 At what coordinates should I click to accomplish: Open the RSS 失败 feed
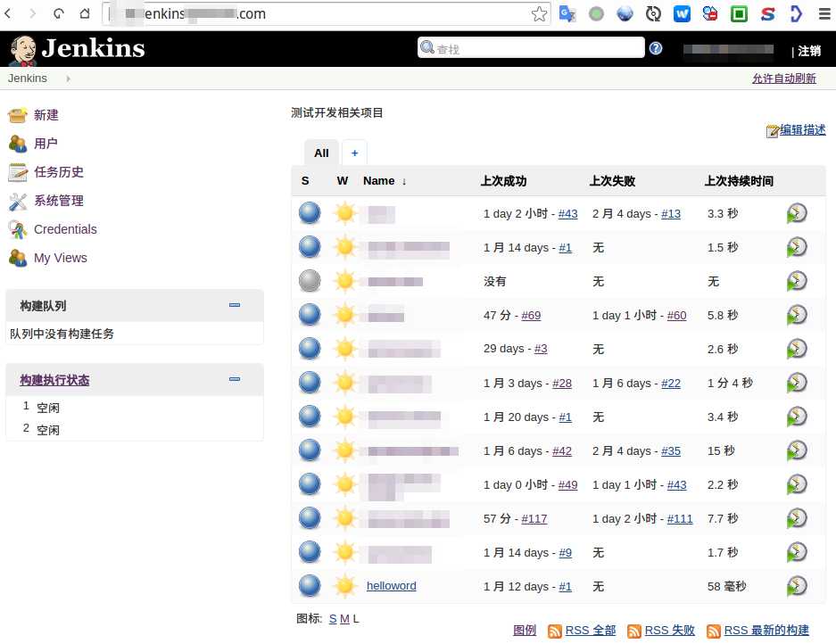tap(670, 631)
